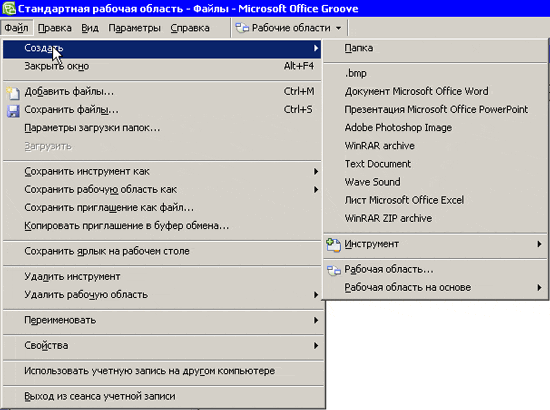Click the Add files icon (Добавить файлы)
Viewport: 550px width, 410px height.
coord(13,93)
